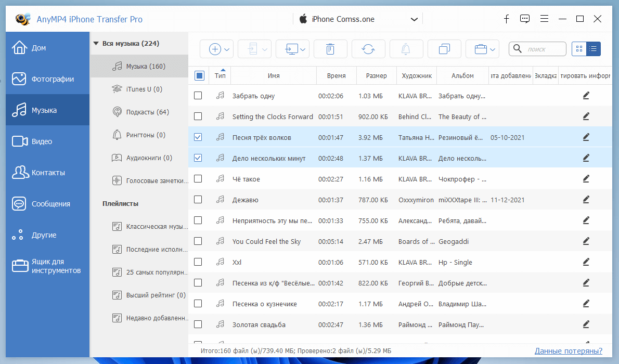
Task: Sort by the Тип column header
Action: pyautogui.click(x=220, y=75)
